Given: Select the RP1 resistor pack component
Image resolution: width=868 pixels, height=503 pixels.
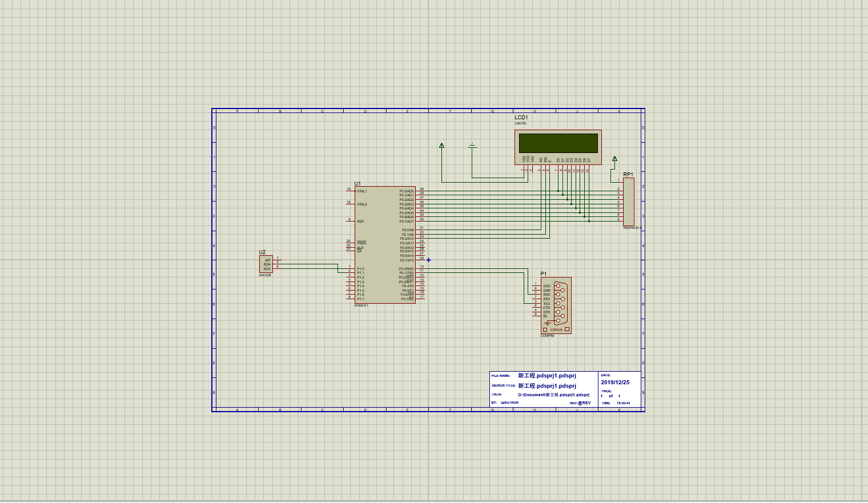Looking at the screenshot, I should click(x=628, y=202).
